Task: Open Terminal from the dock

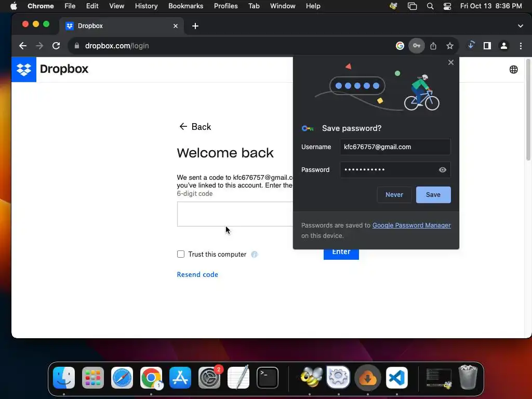Action: pos(268,378)
